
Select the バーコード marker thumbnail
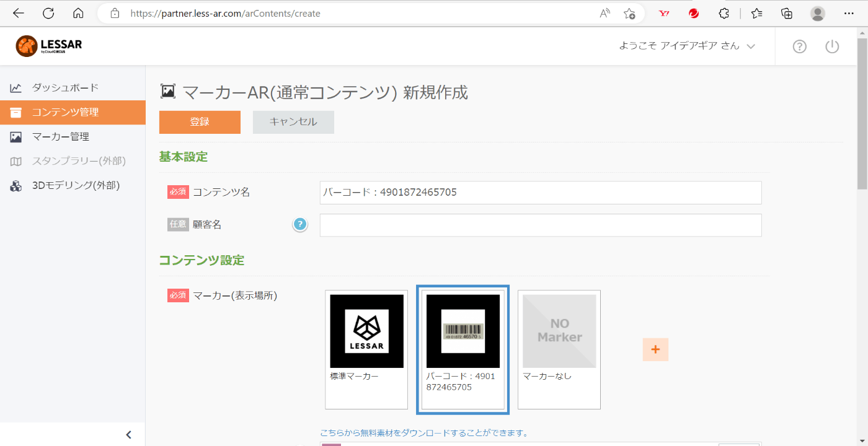[x=463, y=349]
